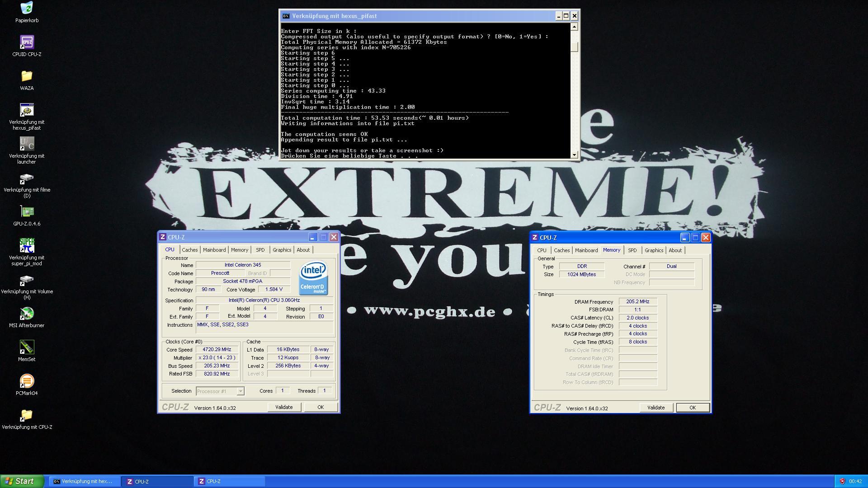Launch the MSI Afterburner desktop icon
The image size is (868, 488).
tap(27, 313)
